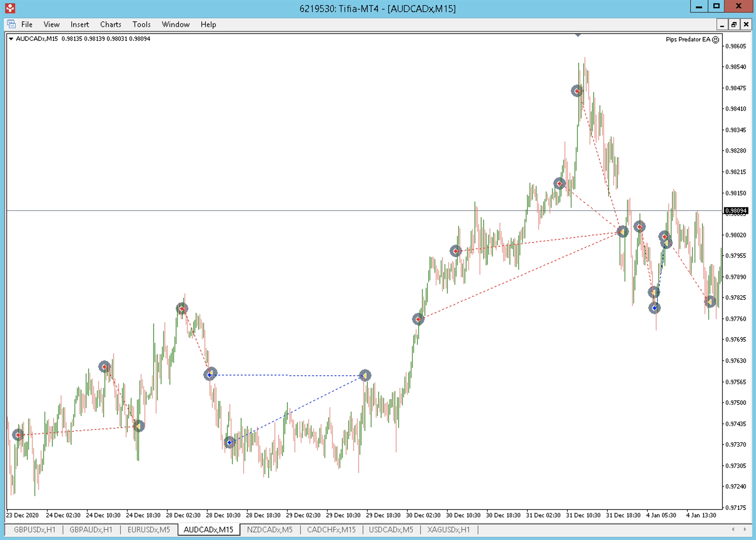The height and width of the screenshot is (540, 756).
Task: Click the Pips Predator EA smiley icon
Action: (x=715, y=40)
